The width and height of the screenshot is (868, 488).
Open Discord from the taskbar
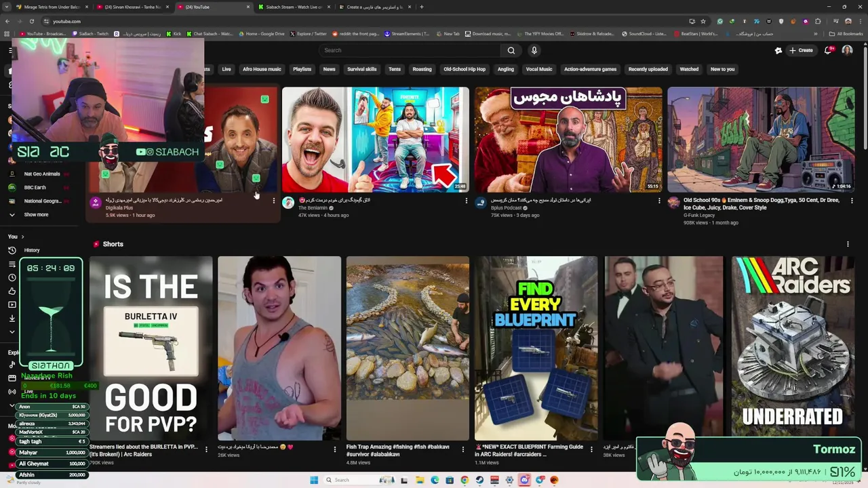[x=524, y=480]
